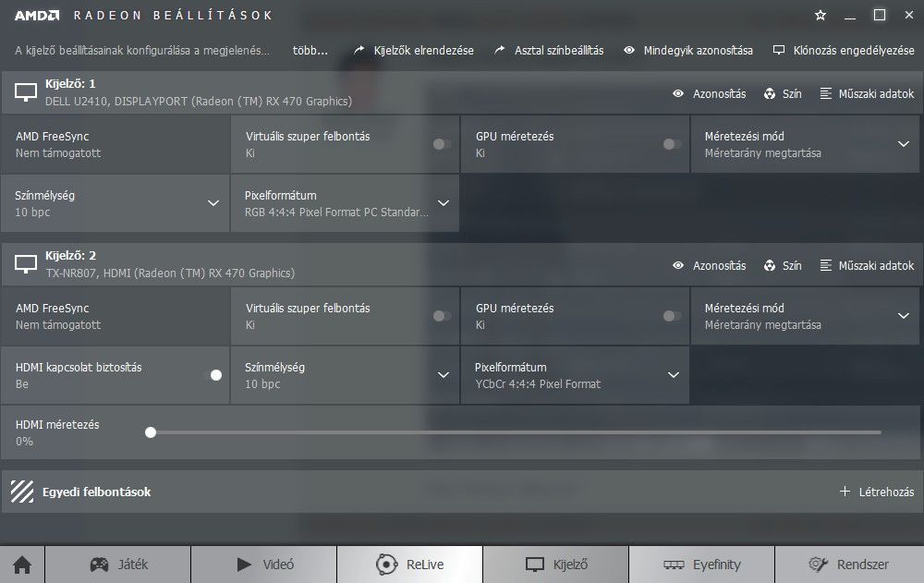
Task: Click the HDMI méretezés 0% value
Action: (x=24, y=441)
